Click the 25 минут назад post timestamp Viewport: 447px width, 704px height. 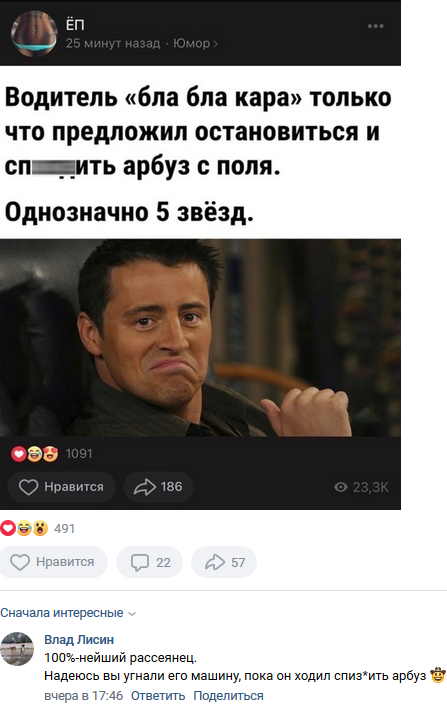pos(113,43)
